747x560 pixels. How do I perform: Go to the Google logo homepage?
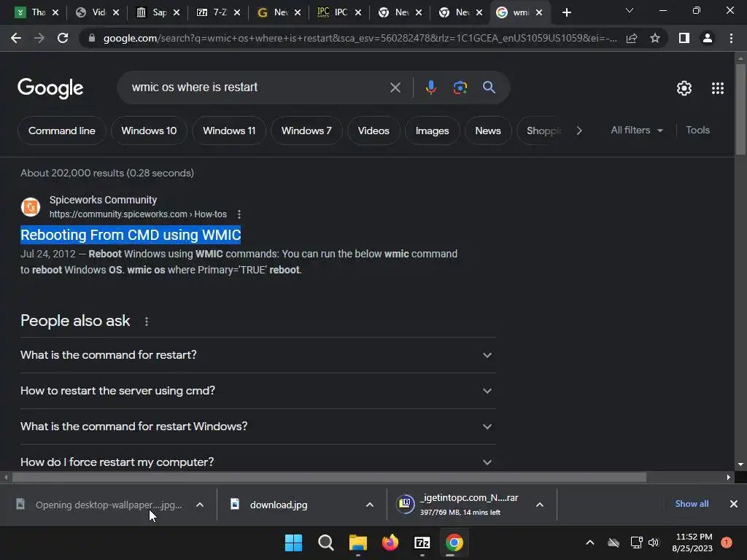pos(50,88)
